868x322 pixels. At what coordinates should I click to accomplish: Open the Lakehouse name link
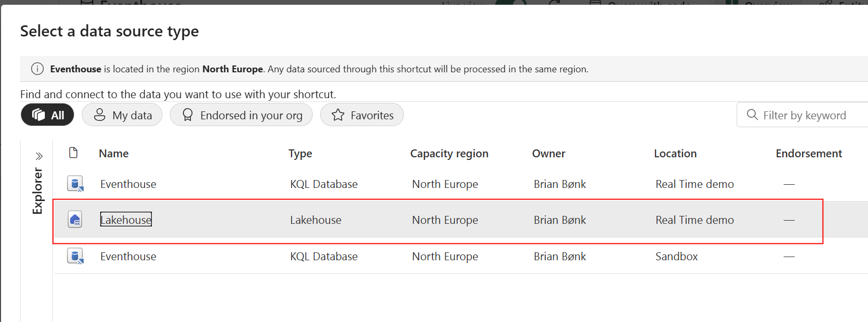[126, 220]
